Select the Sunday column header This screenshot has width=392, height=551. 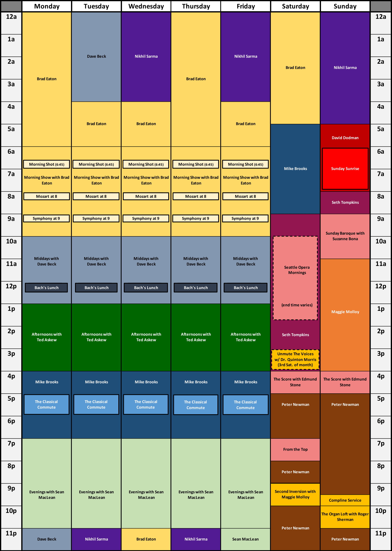click(345, 6)
